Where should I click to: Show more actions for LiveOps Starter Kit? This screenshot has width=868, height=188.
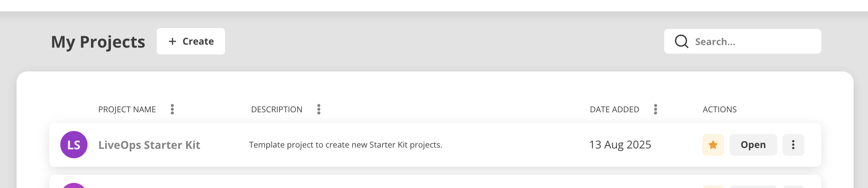[793, 145]
